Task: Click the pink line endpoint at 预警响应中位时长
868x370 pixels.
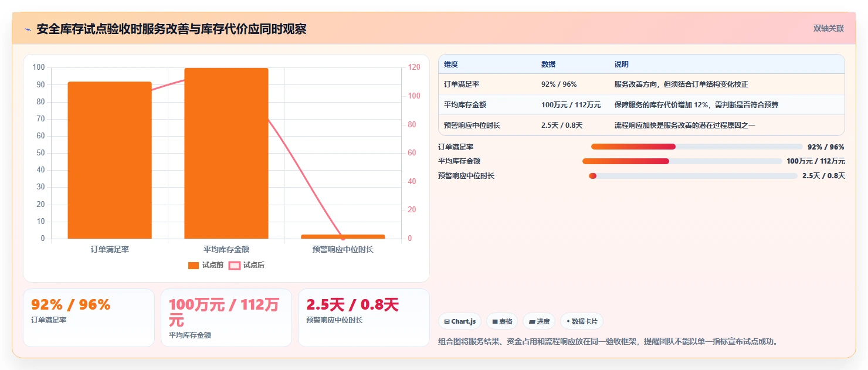Action: 343,237
